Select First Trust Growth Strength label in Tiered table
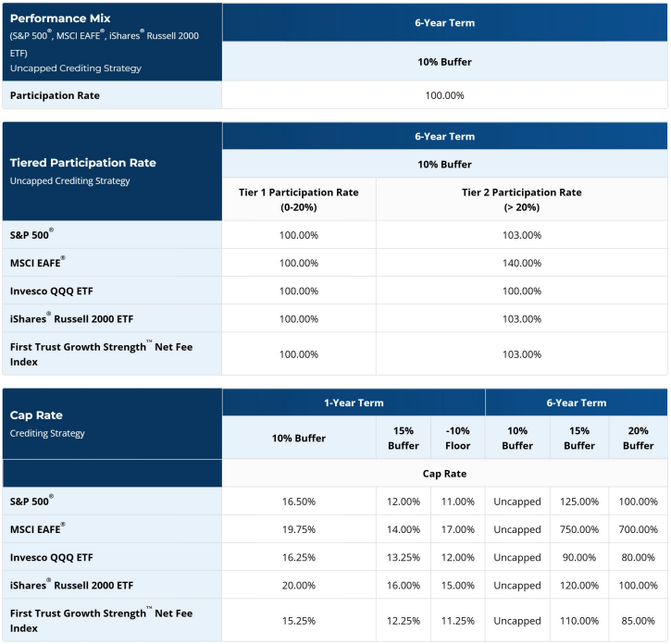This screenshot has width=671, height=644. (101, 353)
